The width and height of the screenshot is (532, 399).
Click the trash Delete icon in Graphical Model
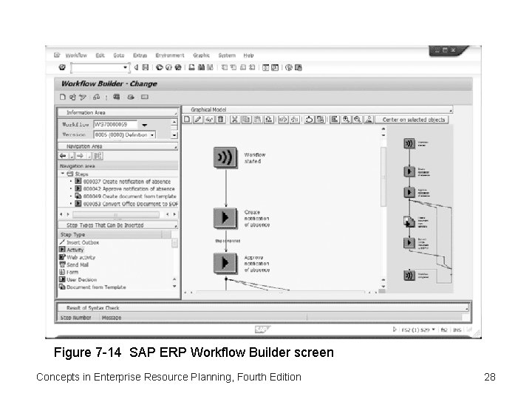pyautogui.click(x=221, y=120)
